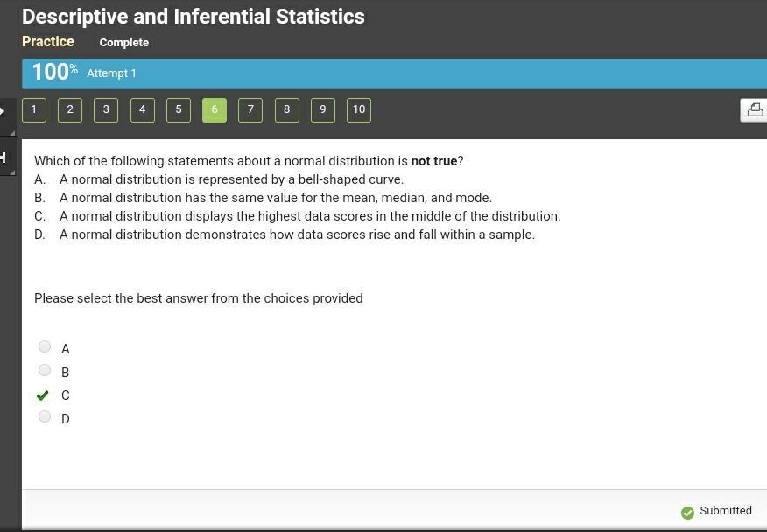Go to question 10
Viewport: 767px width, 532px height.
pyautogui.click(x=359, y=110)
